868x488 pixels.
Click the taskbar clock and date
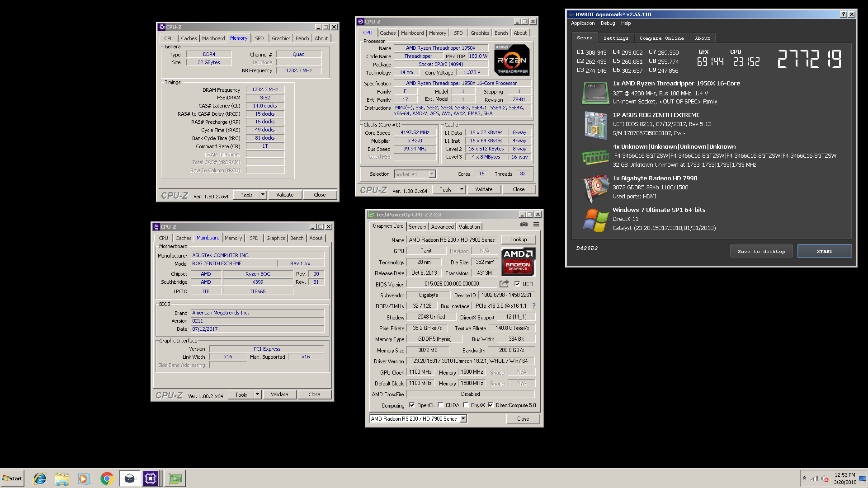(x=845, y=479)
